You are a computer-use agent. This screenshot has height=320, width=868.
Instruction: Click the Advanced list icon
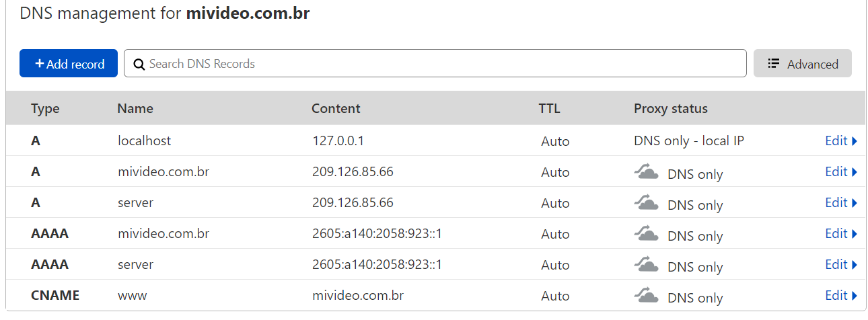click(x=774, y=63)
